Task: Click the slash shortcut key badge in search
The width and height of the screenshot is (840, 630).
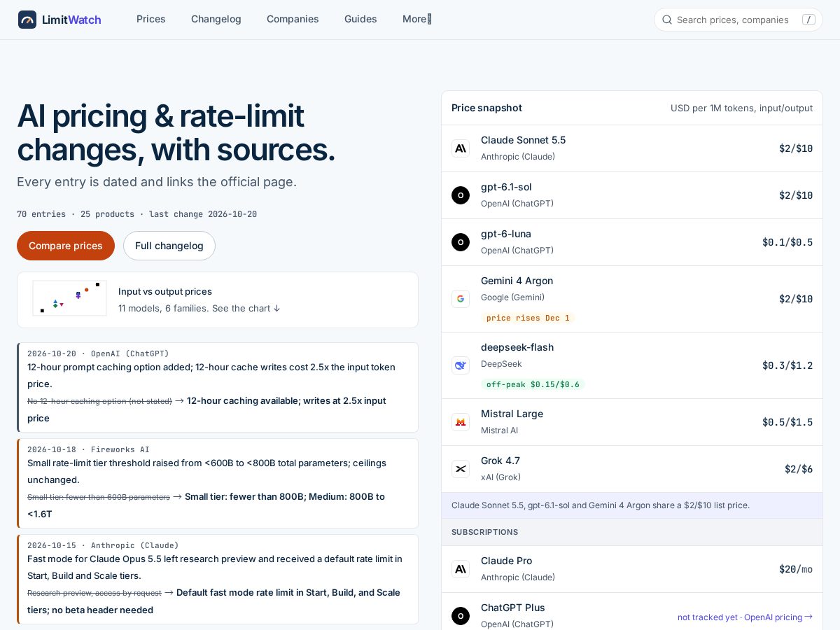Action: [808, 20]
